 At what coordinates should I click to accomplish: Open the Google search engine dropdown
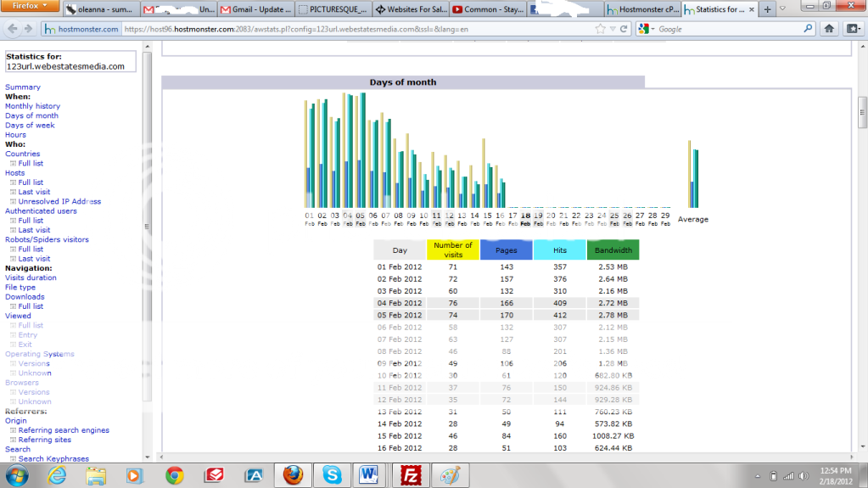[647, 29]
